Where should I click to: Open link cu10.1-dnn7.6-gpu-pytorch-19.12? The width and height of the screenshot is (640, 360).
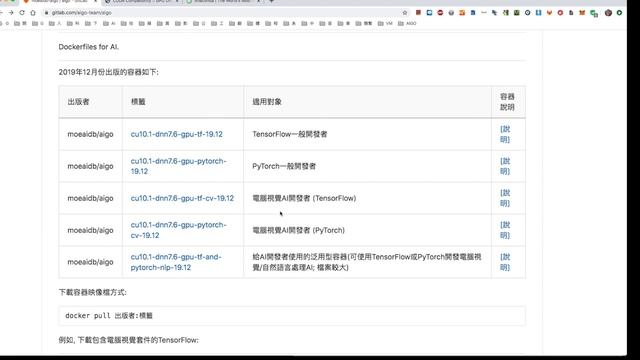tap(178, 166)
